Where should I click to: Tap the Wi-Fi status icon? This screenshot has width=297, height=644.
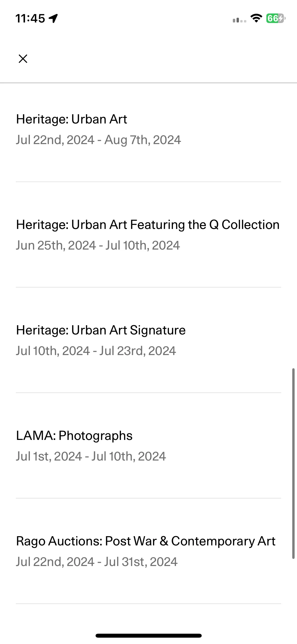pos(256,18)
